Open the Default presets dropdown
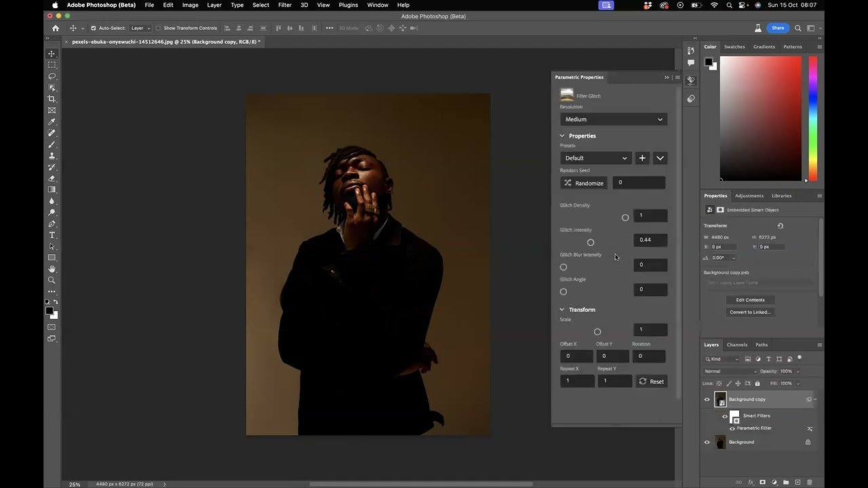 click(x=596, y=158)
